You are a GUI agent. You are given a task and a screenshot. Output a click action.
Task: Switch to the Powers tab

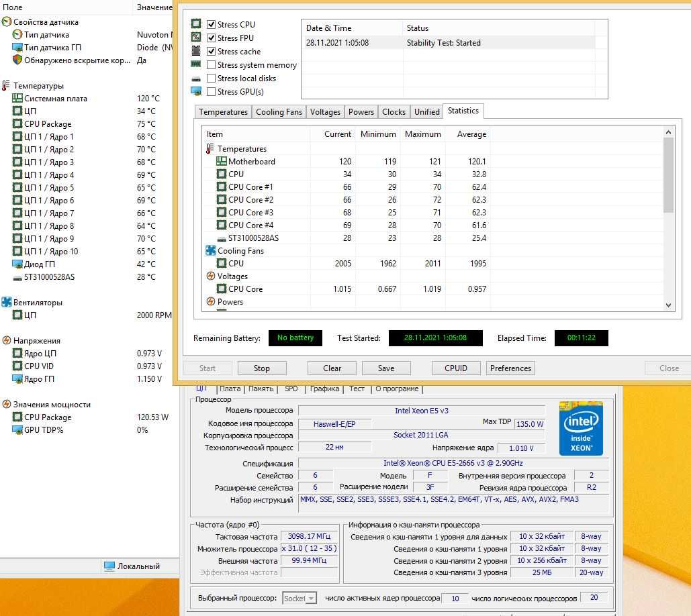pyautogui.click(x=361, y=112)
